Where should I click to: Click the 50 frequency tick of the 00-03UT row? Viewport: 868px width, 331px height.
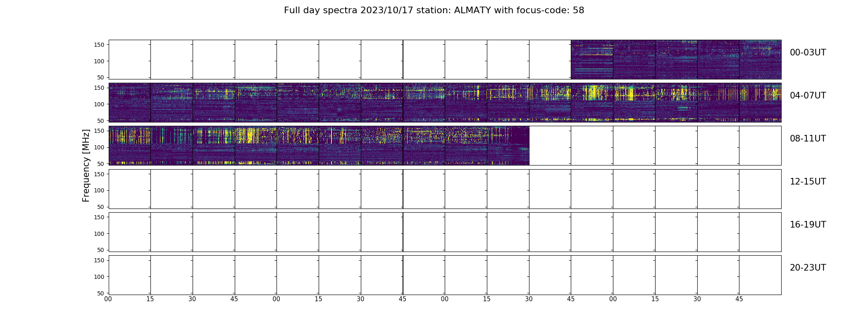pos(101,77)
